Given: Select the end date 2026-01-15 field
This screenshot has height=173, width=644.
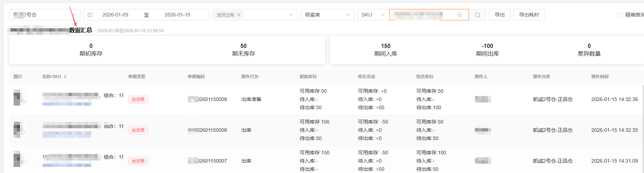Looking at the screenshot, I should point(177,15).
